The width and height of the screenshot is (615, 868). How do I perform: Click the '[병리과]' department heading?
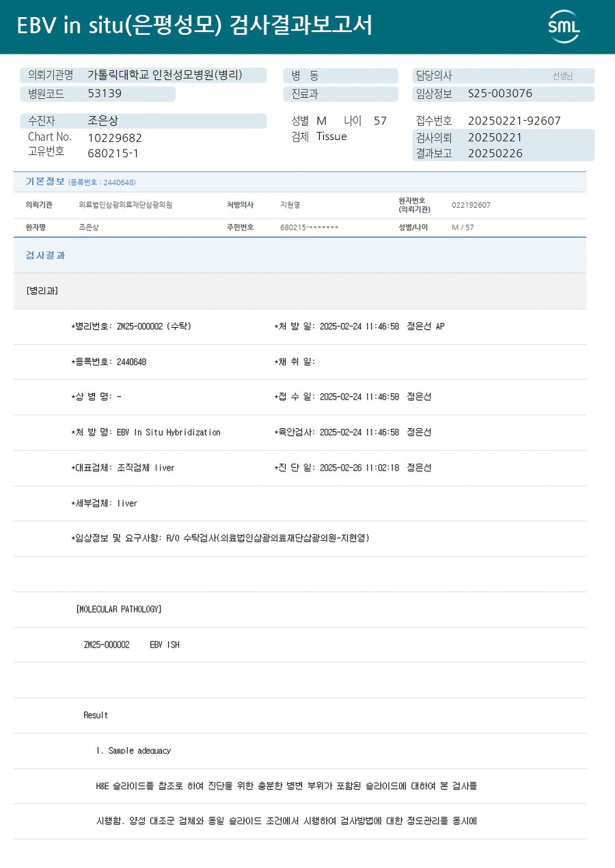click(x=42, y=291)
